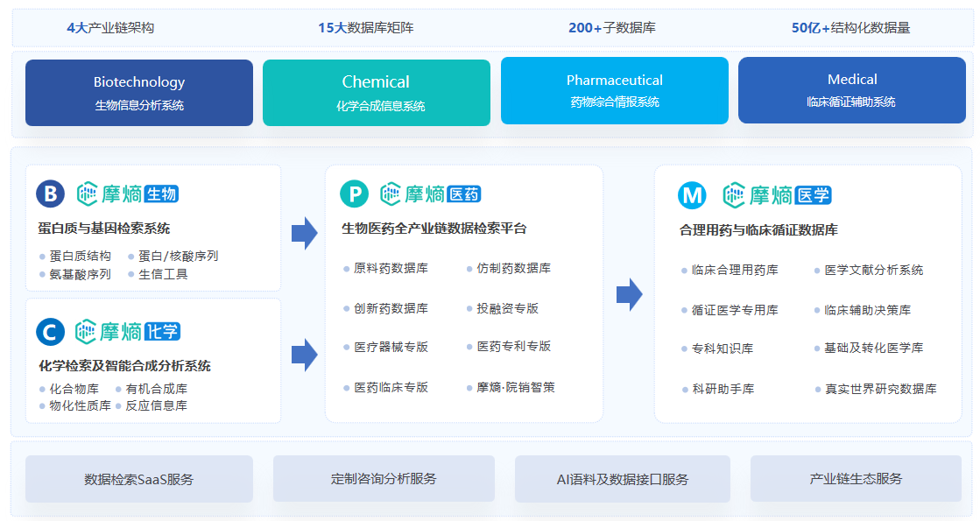
Task: Select the Chemical 化学合成信息系统 card
Action: tap(377, 93)
